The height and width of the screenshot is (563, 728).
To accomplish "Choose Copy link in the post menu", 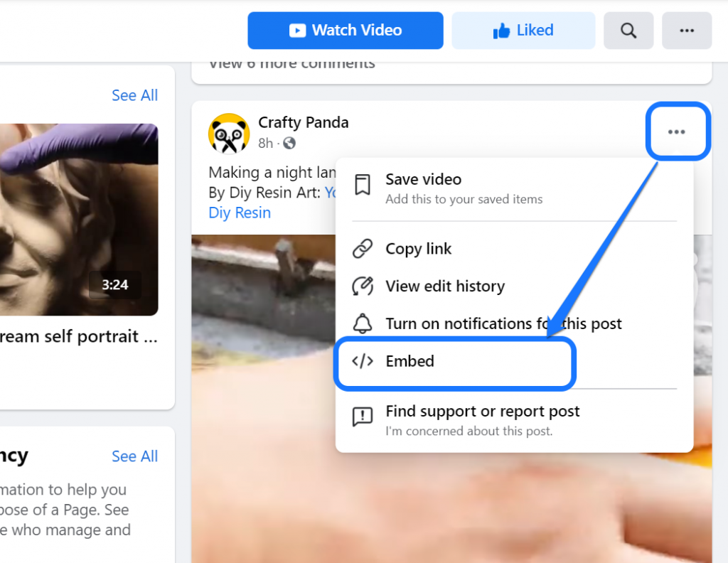I will 514,249.
